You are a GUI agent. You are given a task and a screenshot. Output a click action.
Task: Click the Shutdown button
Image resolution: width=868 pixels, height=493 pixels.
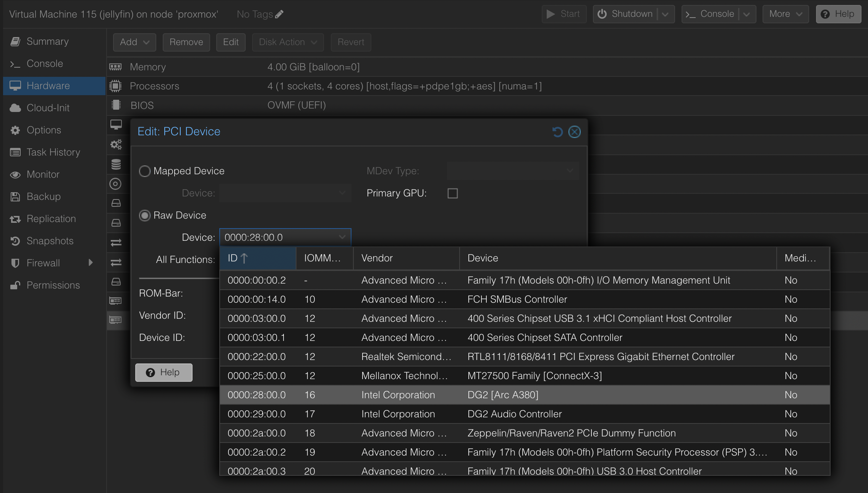point(625,14)
